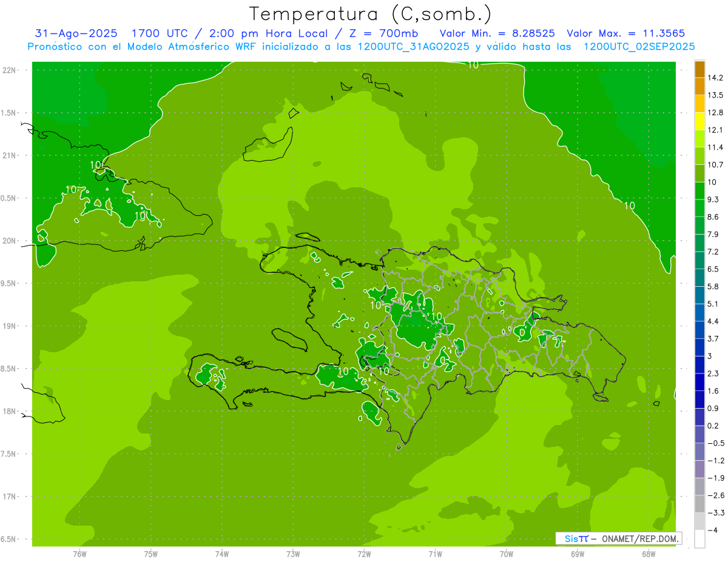
Task: Click the '71W' longitude axis label
Action: [x=435, y=554]
